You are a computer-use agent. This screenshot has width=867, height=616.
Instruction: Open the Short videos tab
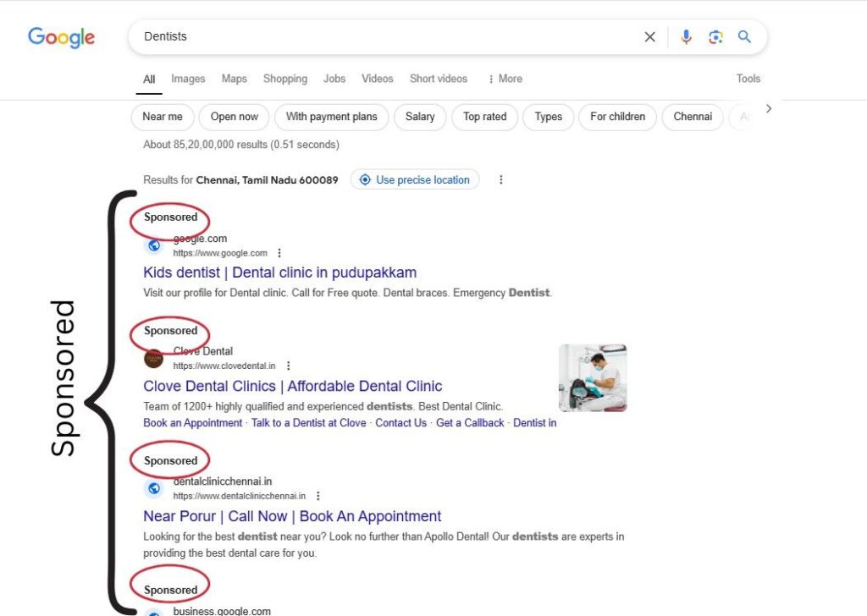coord(439,79)
